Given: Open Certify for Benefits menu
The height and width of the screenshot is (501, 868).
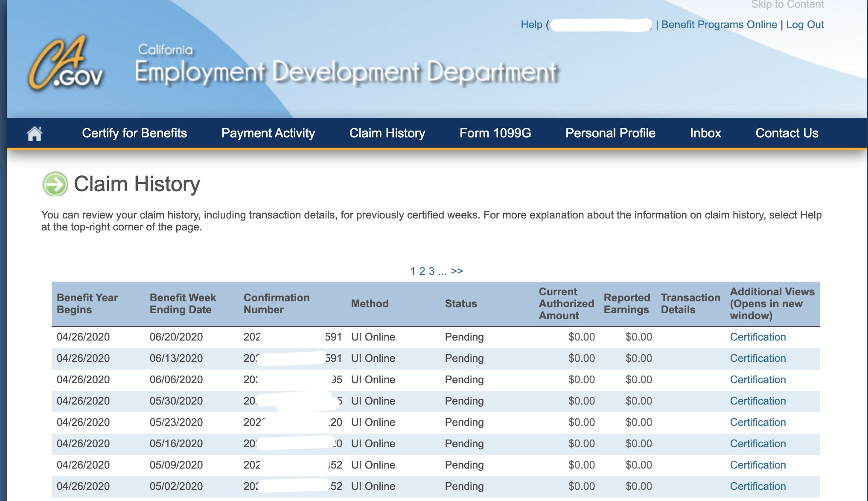Looking at the screenshot, I should [x=134, y=133].
